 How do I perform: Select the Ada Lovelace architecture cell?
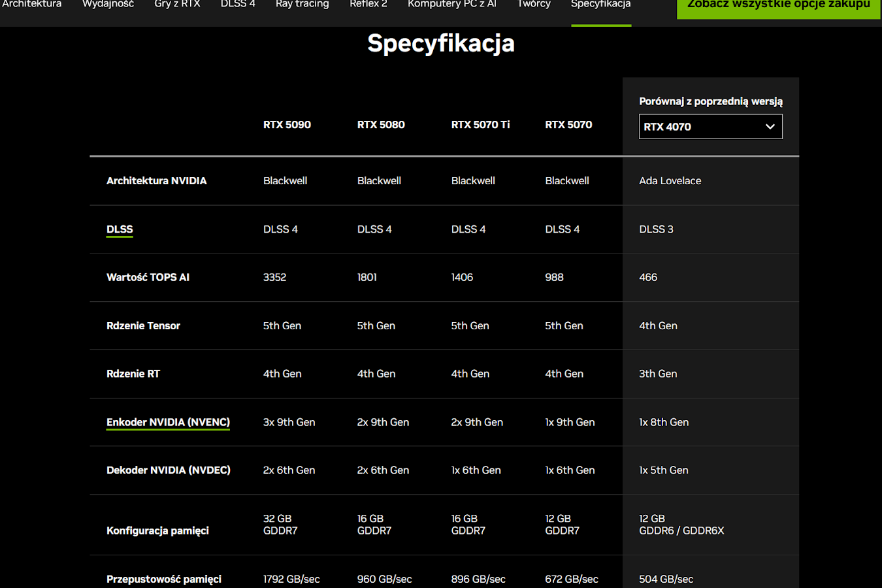tap(670, 181)
